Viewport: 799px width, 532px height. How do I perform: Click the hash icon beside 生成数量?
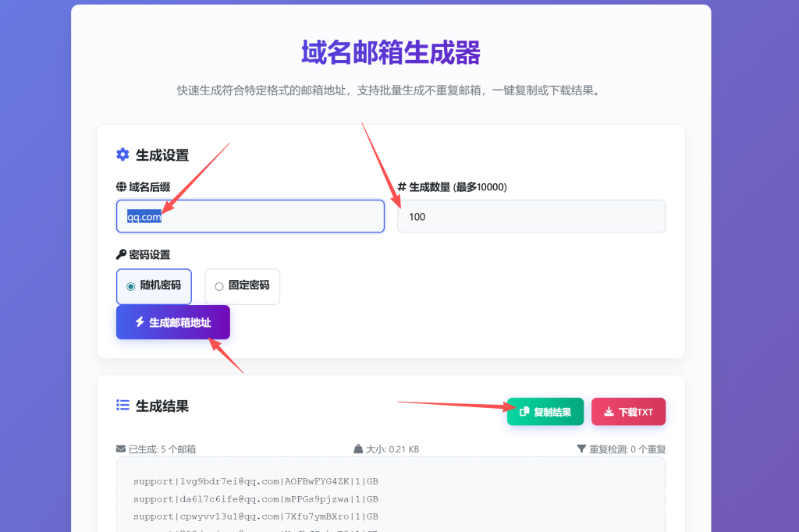pyautogui.click(x=402, y=186)
